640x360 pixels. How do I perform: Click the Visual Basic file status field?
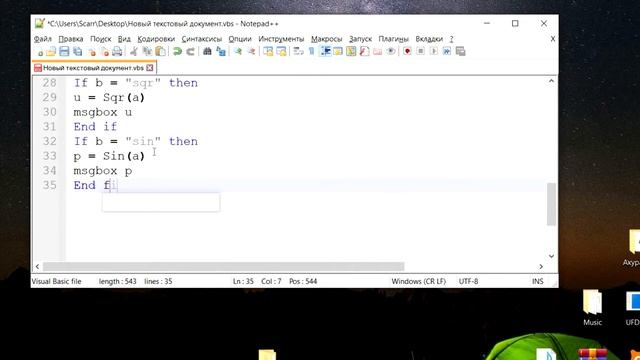click(x=56, y=281)
